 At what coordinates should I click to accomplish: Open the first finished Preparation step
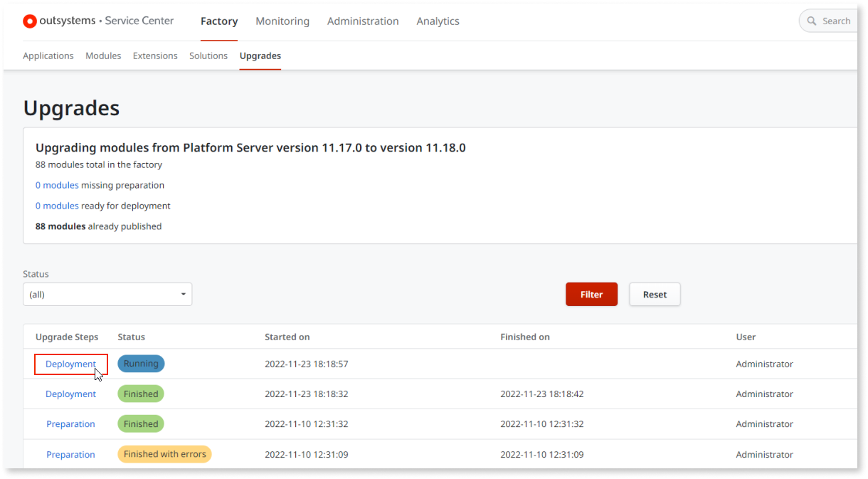click(70, 423)
